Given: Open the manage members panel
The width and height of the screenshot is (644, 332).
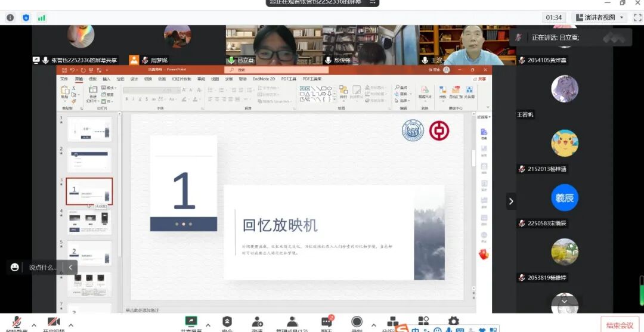Looking at the screenshot, I should (x=292, y=322).
